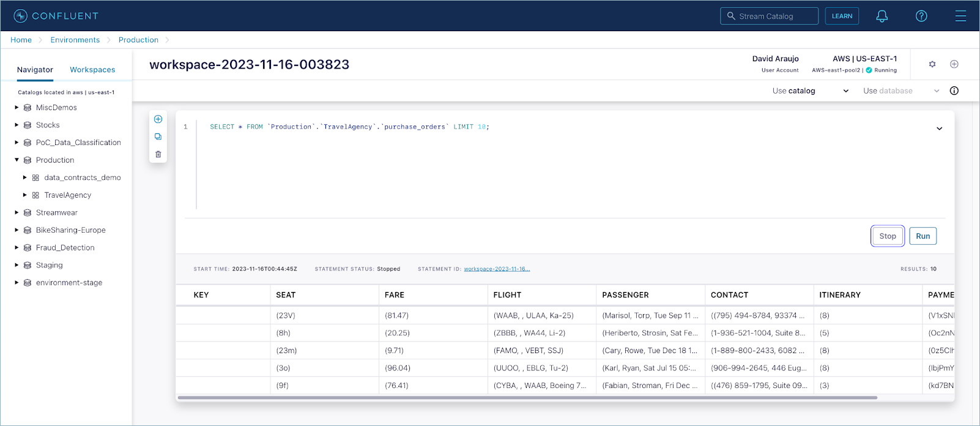Click the data_contracts_demo database grid icon
Image resolution: width=980 pixels, height=426 pixels.
click(x=35, y=177)
